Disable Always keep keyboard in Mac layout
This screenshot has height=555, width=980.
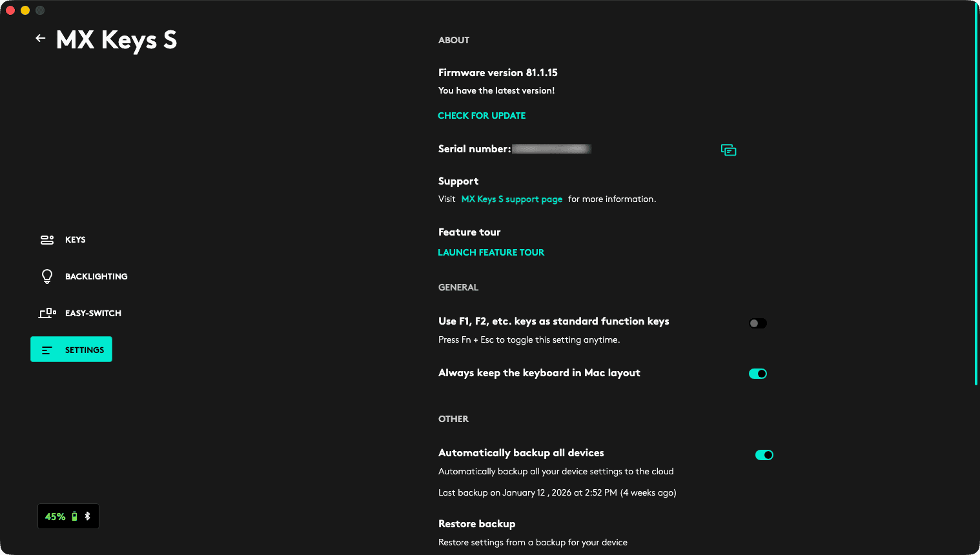(757, 374)
